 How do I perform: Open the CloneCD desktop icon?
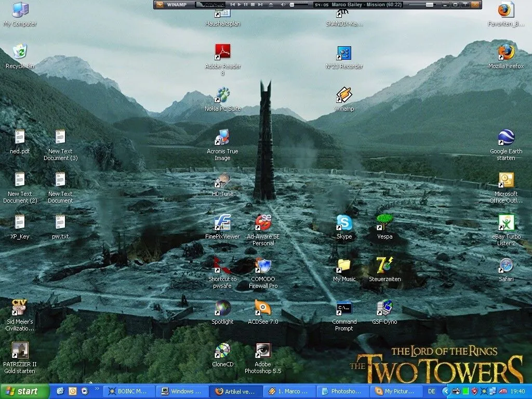tap(222, 351)
